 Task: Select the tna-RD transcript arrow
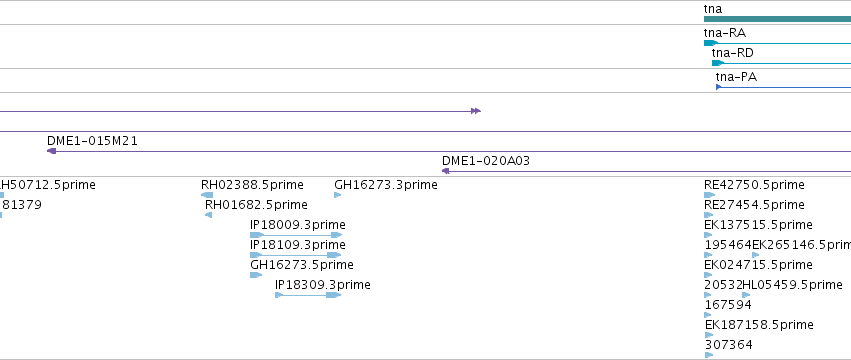point(718,63)
